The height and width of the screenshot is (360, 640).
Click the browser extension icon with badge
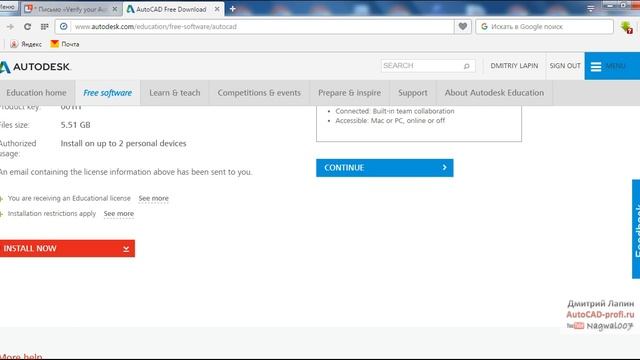(x=627, y=27)
